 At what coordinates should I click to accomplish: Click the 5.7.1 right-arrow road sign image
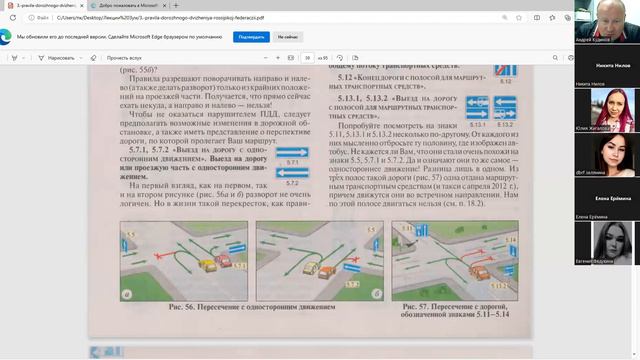pyautogui.click(x=292, y=153)
